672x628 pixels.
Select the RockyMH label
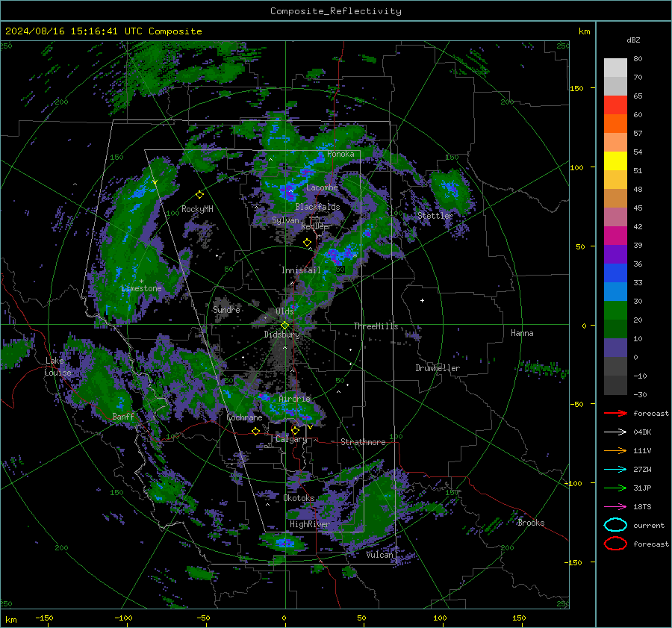197,209
